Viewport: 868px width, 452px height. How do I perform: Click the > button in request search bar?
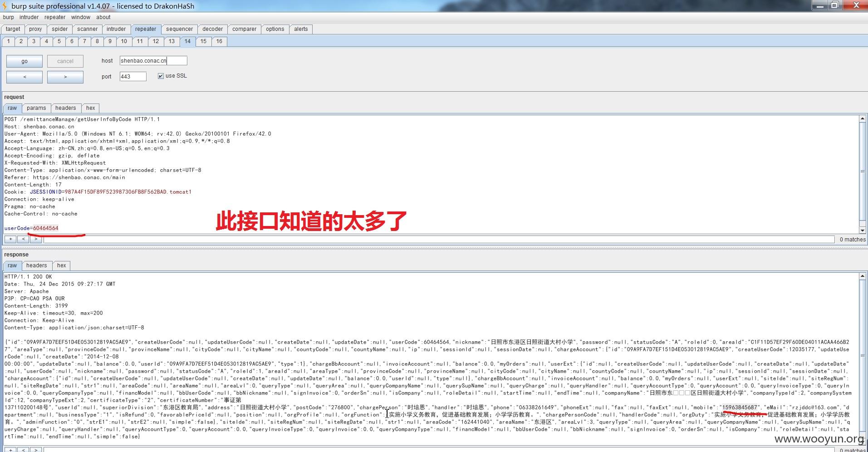coord(36,239)
